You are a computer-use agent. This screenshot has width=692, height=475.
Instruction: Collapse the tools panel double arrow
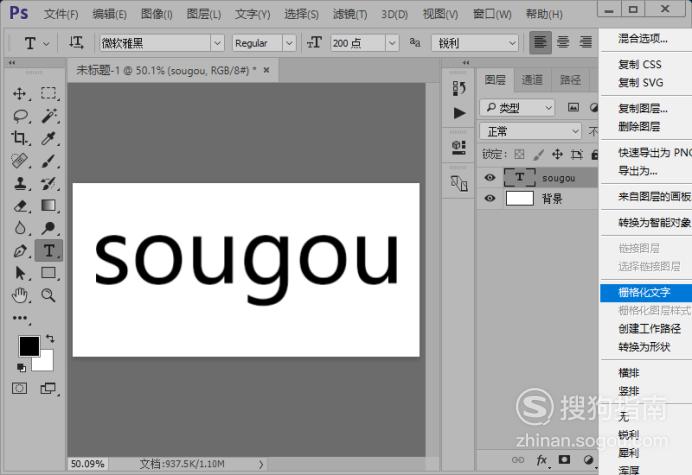click(x=12, y=63)
